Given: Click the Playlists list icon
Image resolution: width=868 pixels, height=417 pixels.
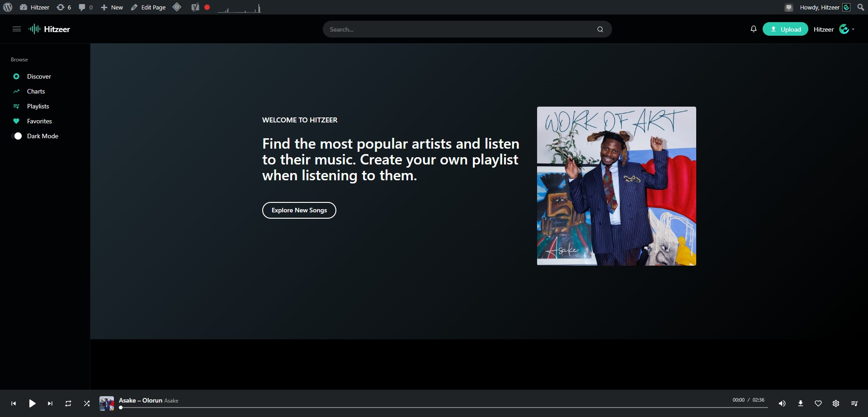Looking at the screenshot, I should pyautogui.click(x=16, y=106).
